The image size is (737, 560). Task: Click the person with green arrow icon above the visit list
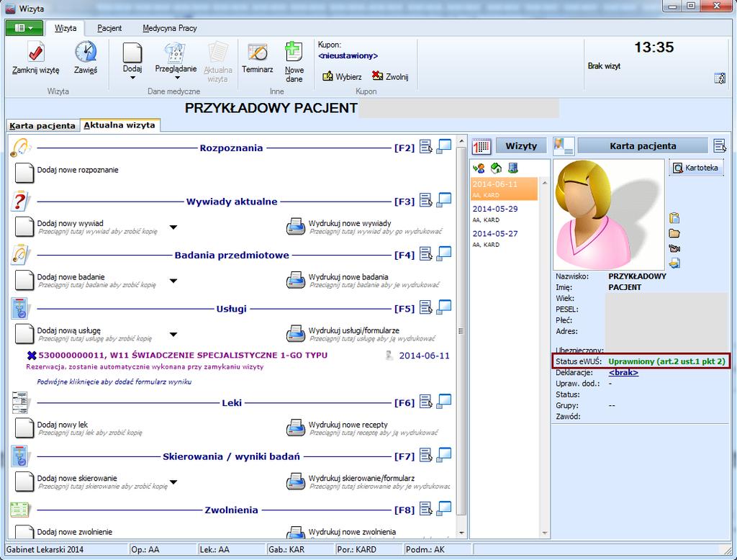click(479, 168)
